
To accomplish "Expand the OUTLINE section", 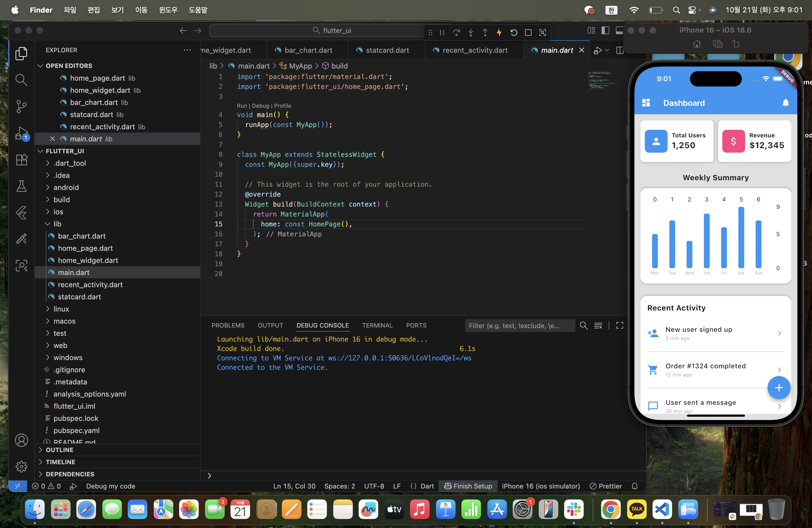I will (59, 450).
